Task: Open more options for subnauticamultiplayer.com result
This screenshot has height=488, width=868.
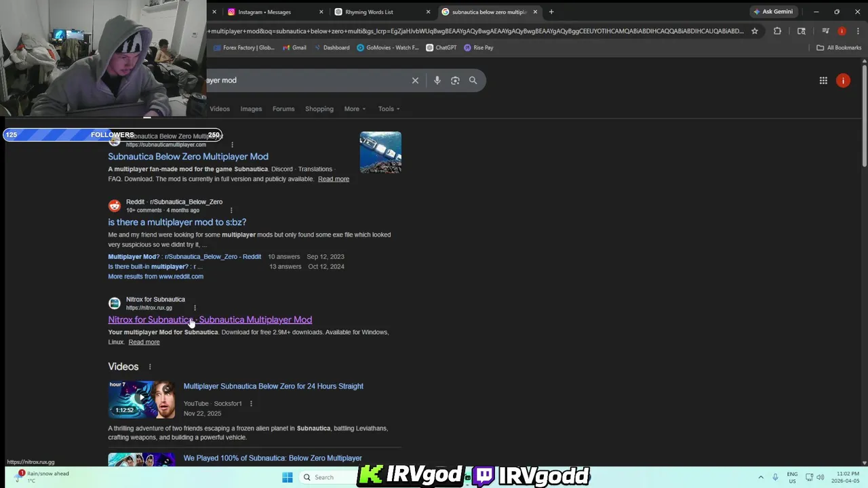Action: click(x=232, y=144)
